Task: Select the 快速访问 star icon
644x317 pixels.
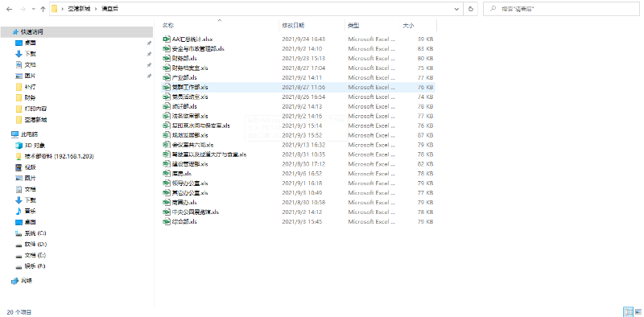Action: tap(15, 31)
